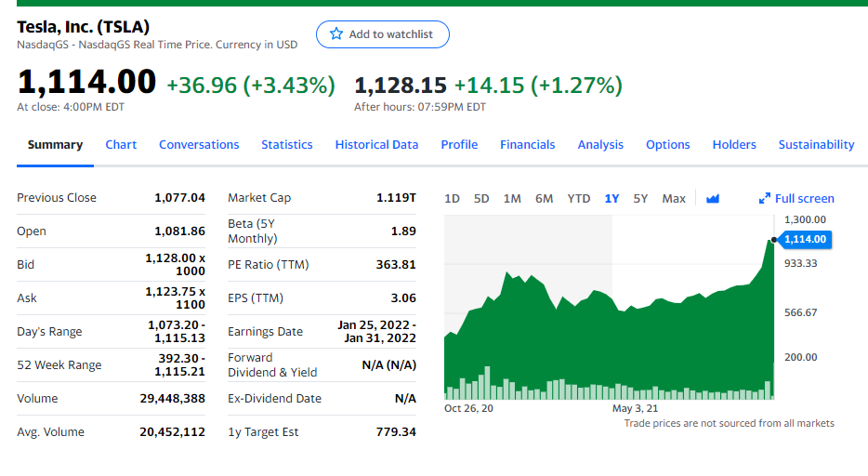Viewport: 868px width, 476px height.
Task: Select the Max chart range
Action: 674,198
